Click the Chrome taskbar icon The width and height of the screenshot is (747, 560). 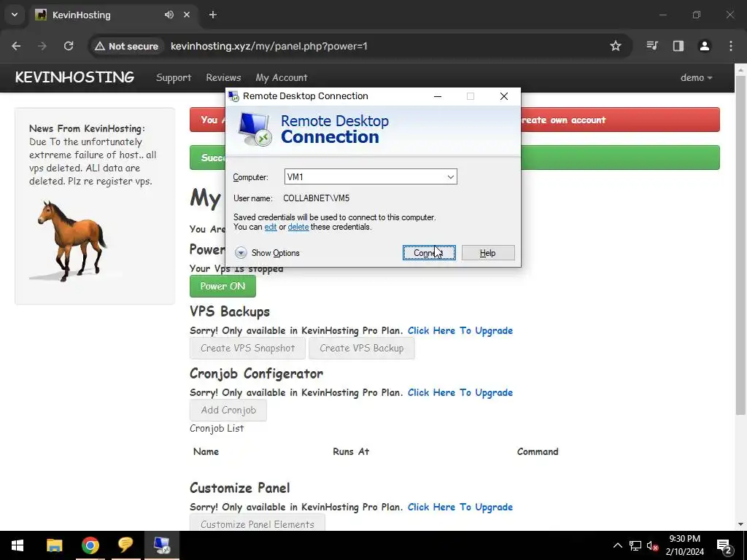point(90,545)
